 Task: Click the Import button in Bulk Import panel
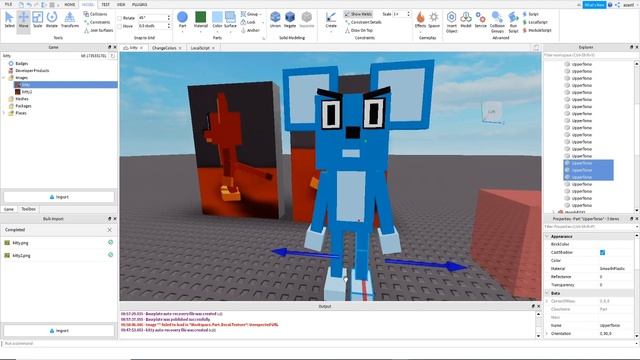59,331
